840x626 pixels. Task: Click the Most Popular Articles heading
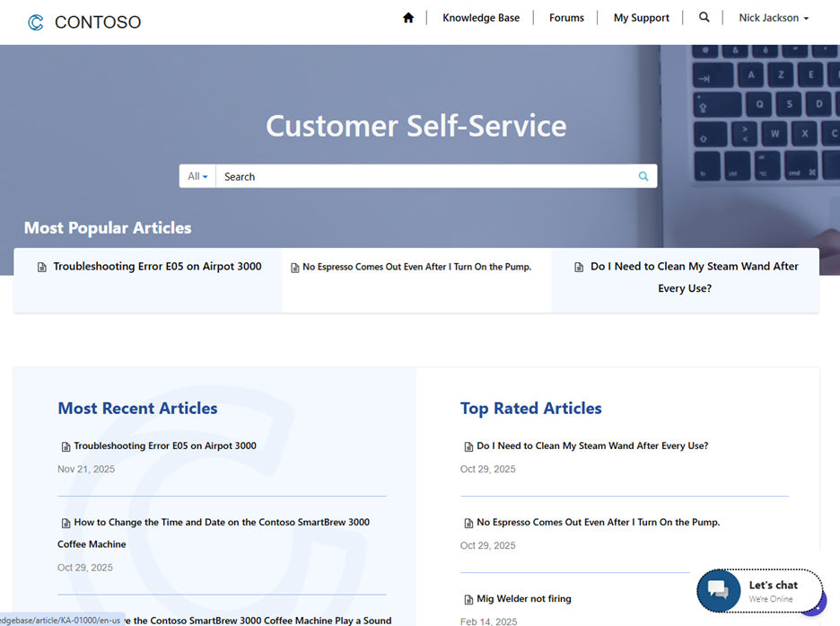point(108,228)
